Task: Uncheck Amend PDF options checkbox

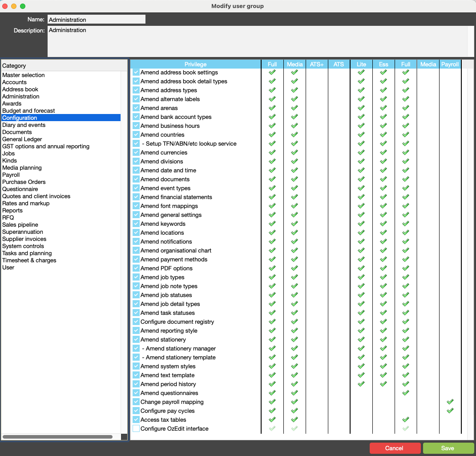Action: coord(136,268)
